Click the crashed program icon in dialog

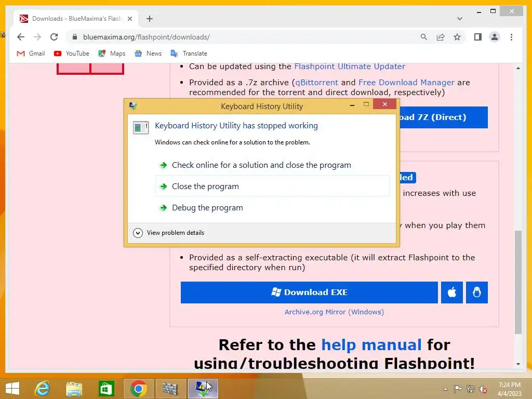[x=141, y=128]
